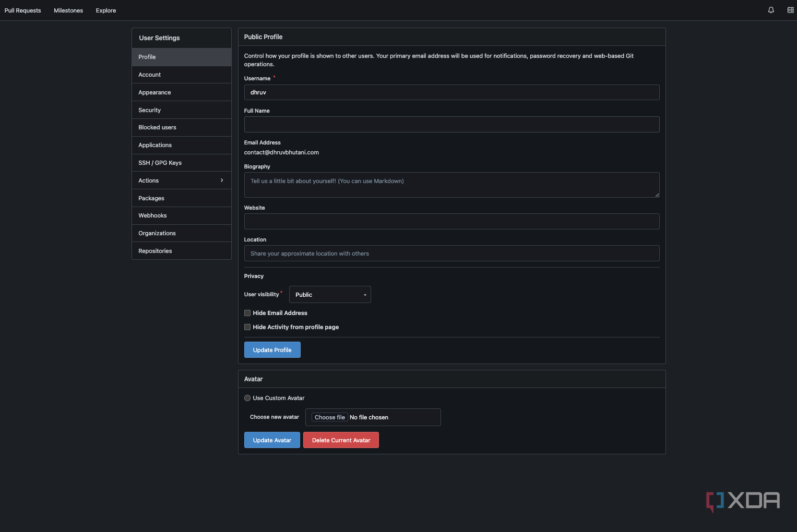Open Blocked users settings
This screenshot has height=532, width=797.
click(182, 127)
